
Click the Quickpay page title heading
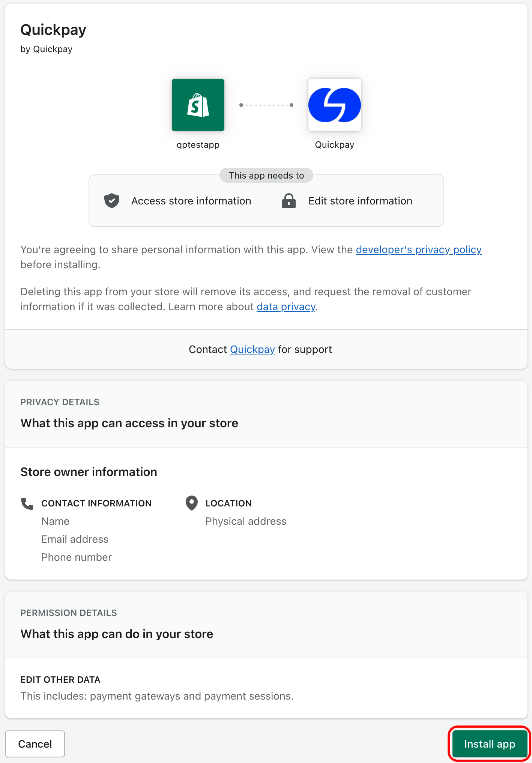point(53,30)
